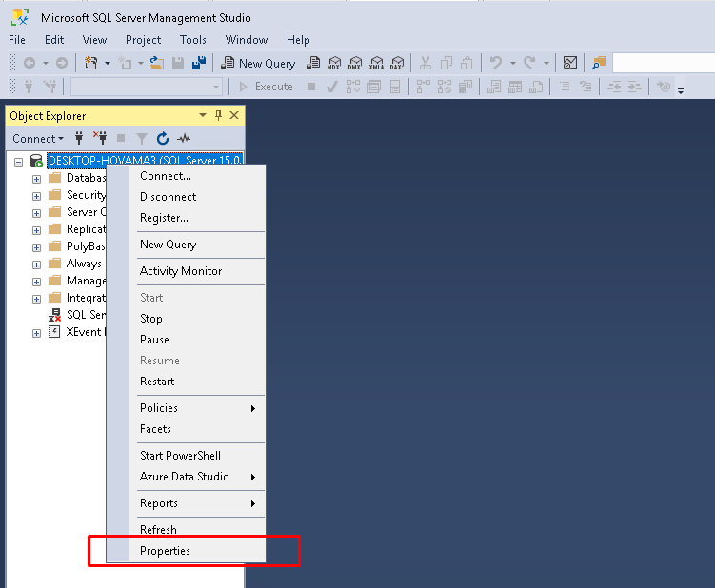Click the New Project icon
This screenshot has height=588, width=715.
[91, 63]
